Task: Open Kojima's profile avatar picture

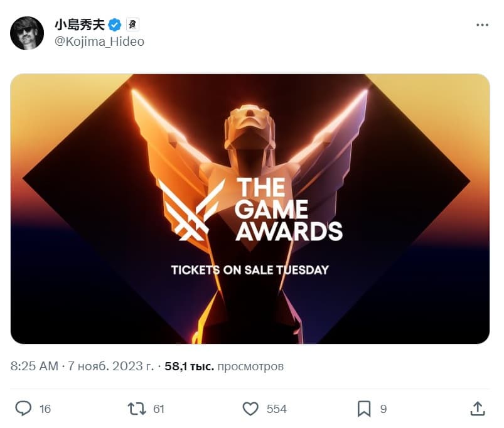Action: [27, 33]
